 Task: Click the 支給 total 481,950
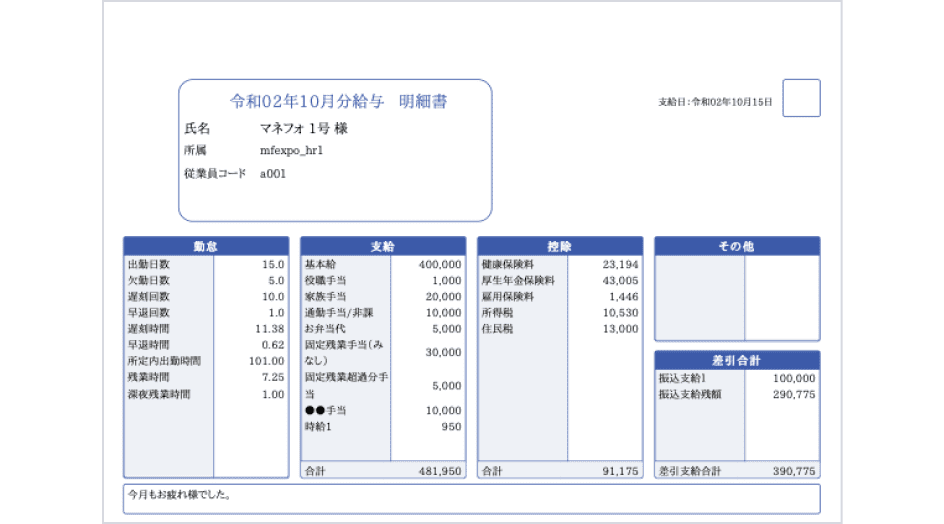click(x=439, y=471)
